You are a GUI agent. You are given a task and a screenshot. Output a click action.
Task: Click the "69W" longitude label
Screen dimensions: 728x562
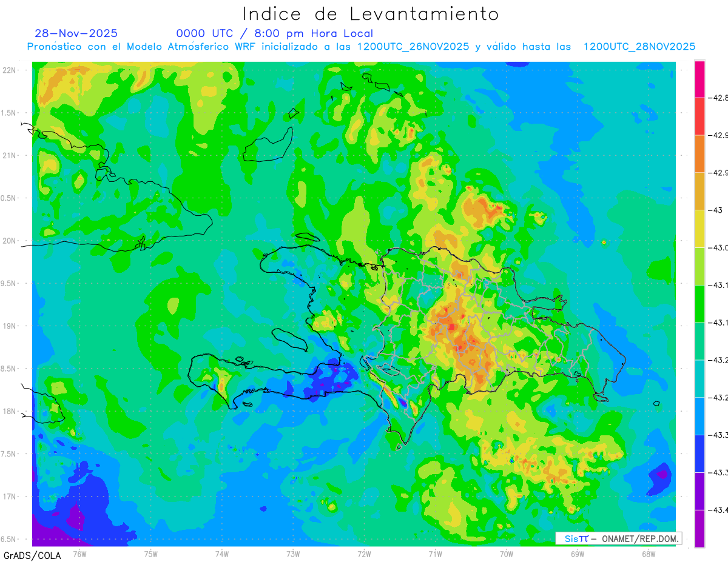578,554
